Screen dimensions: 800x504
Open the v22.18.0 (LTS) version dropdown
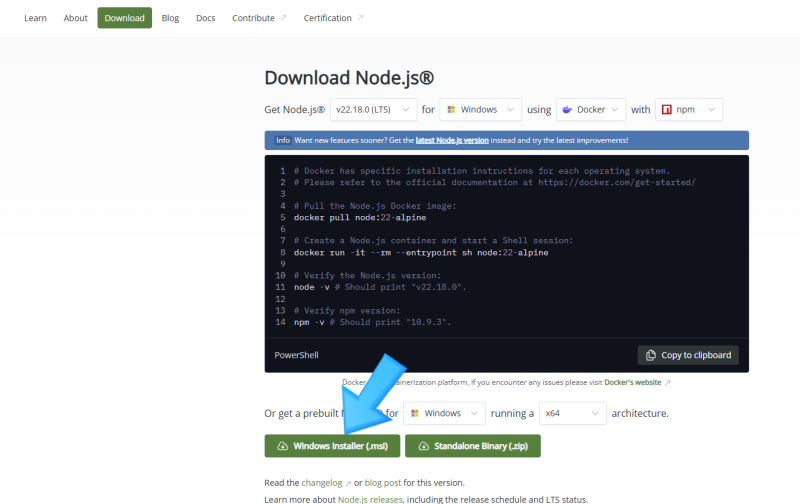tap(373, 110)
